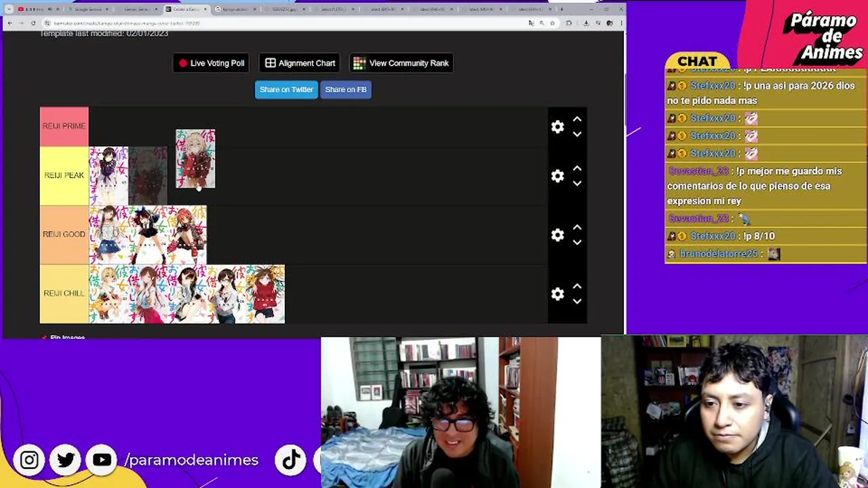Click the YouTube icon in overlay
The image size is (868, 488).
102,460
